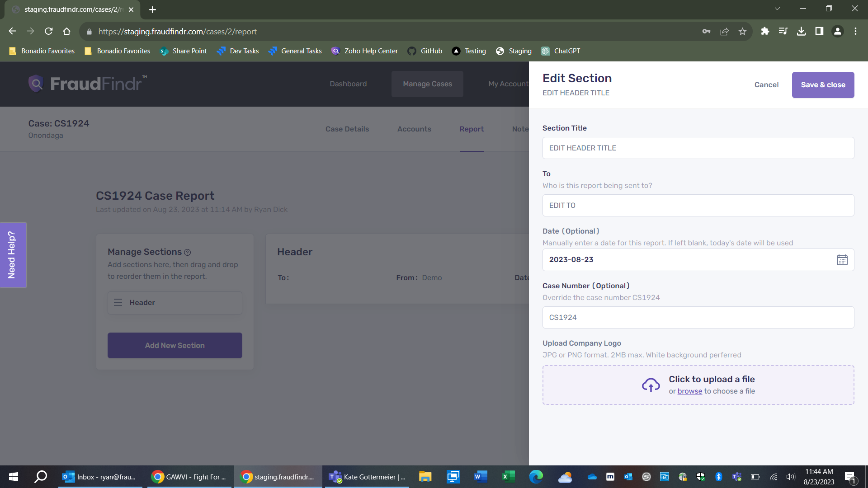Expand Chrome tab search chevron

click(777, 9)
